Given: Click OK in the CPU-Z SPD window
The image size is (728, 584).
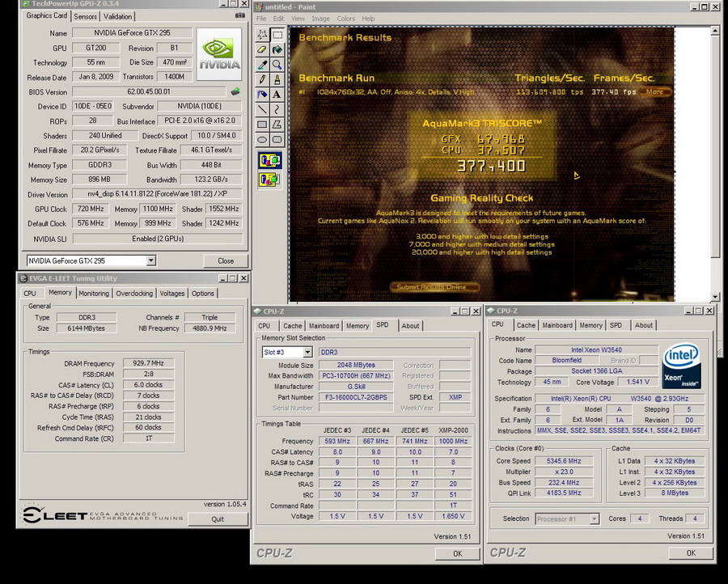Looking at the screenshot, I should click(x=457, y=553).
